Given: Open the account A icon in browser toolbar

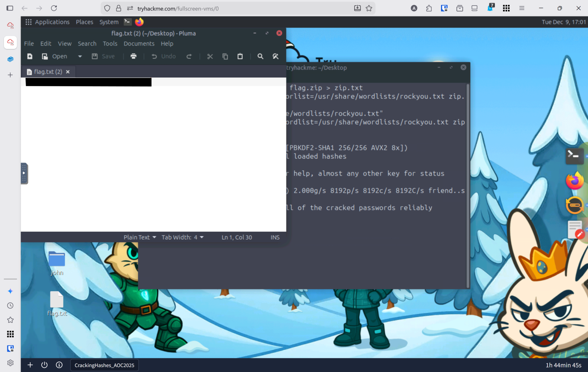Looking at the screenshot, I should point(414,8).
